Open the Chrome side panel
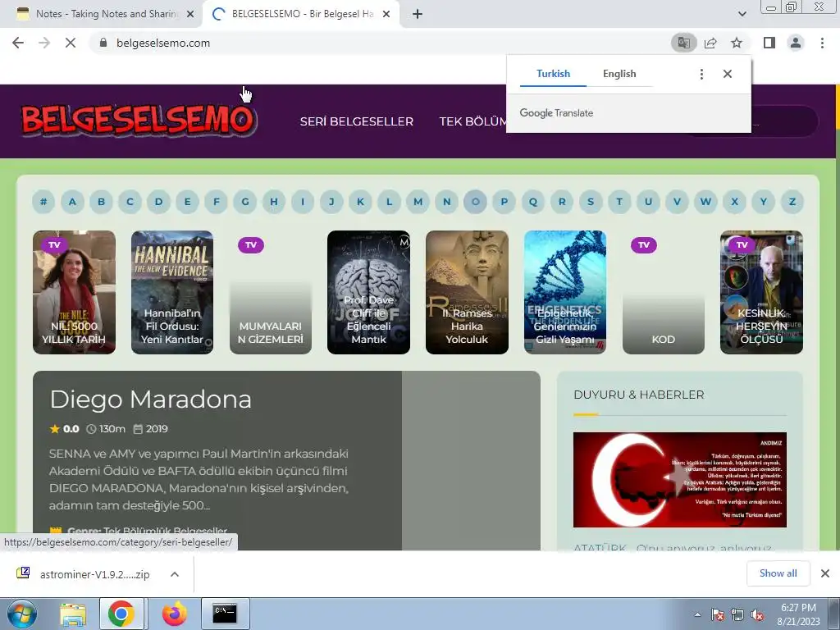 pos(769,43)
